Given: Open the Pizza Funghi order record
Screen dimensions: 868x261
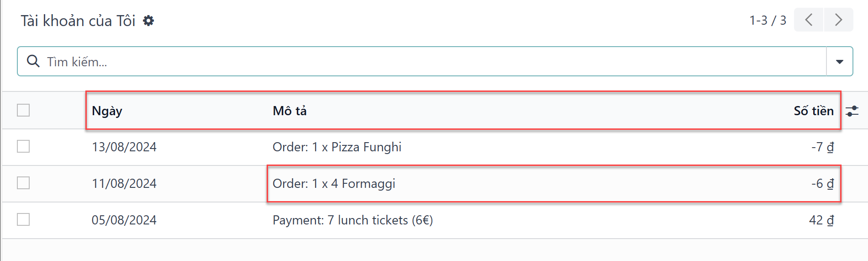Looking at the screenshot, I should click(337, 147).
